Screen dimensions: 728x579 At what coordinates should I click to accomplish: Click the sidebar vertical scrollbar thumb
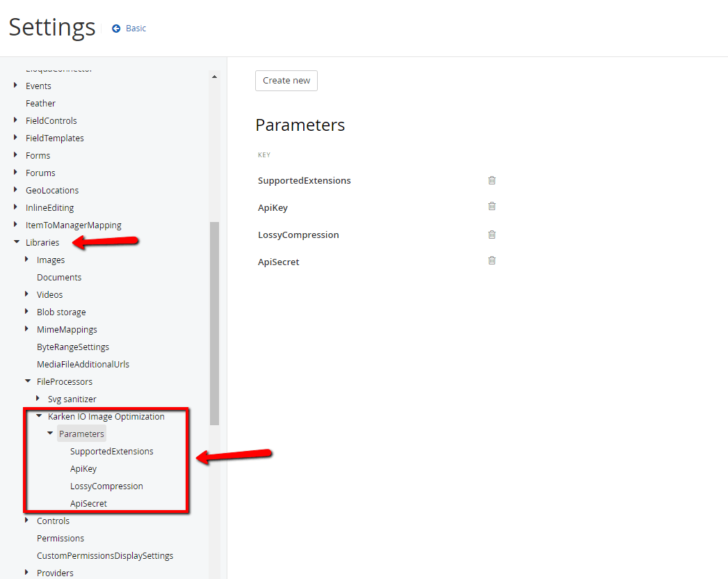(214, 324)
